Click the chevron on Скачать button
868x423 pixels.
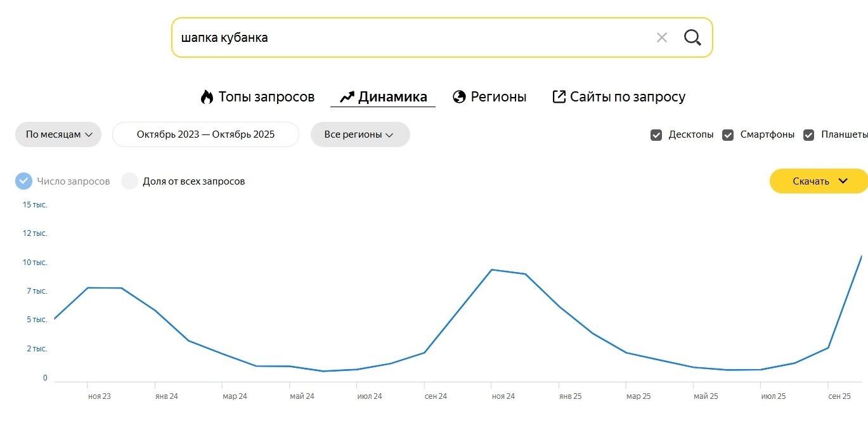(843, 181)
